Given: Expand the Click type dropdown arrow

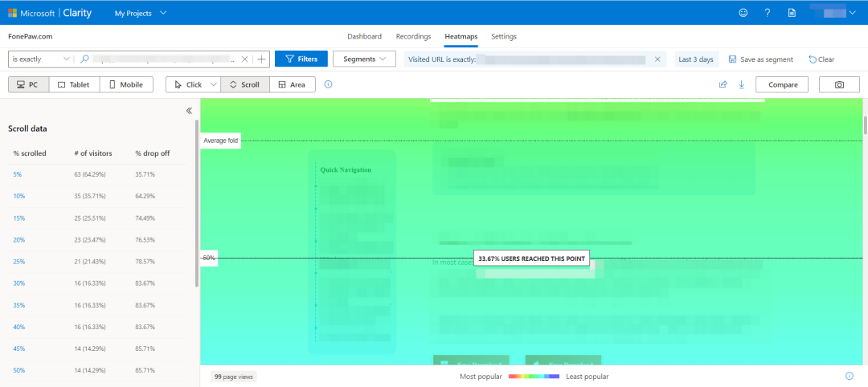Looking at the screenshot, I should 214,84.
